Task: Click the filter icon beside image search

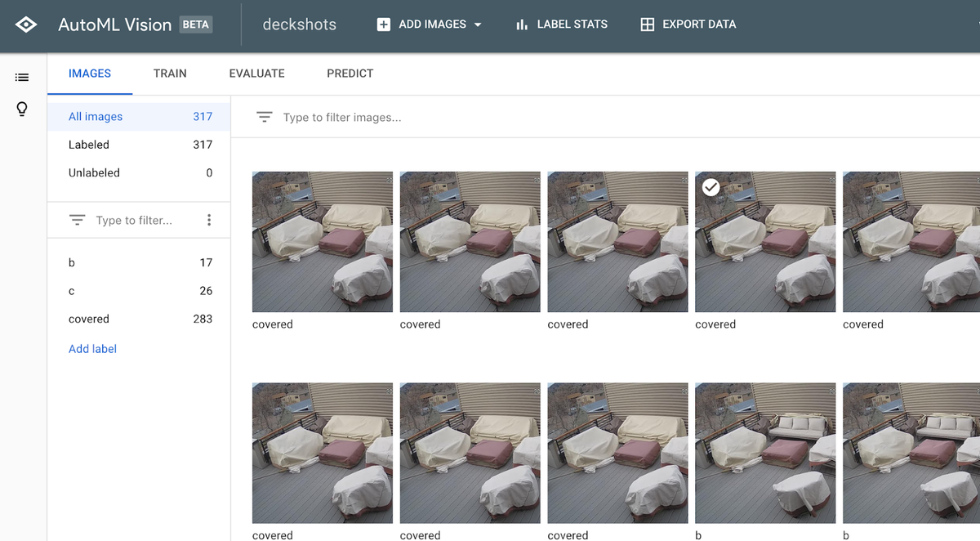Action: pyautogui.click(x=264, y=118)
